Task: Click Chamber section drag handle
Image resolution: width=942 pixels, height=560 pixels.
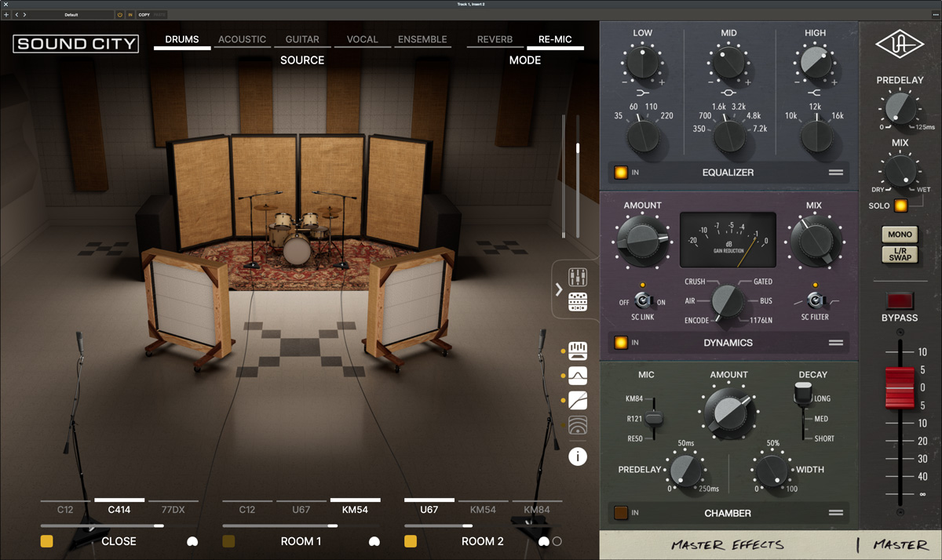Action: [835, 513]
